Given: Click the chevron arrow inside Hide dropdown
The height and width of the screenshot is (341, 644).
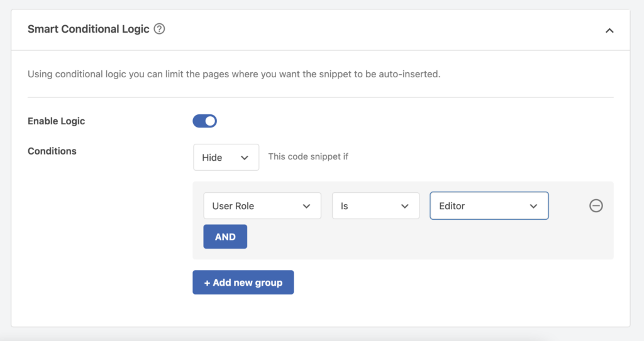Looking at the screenshot, I should [245, 158].
